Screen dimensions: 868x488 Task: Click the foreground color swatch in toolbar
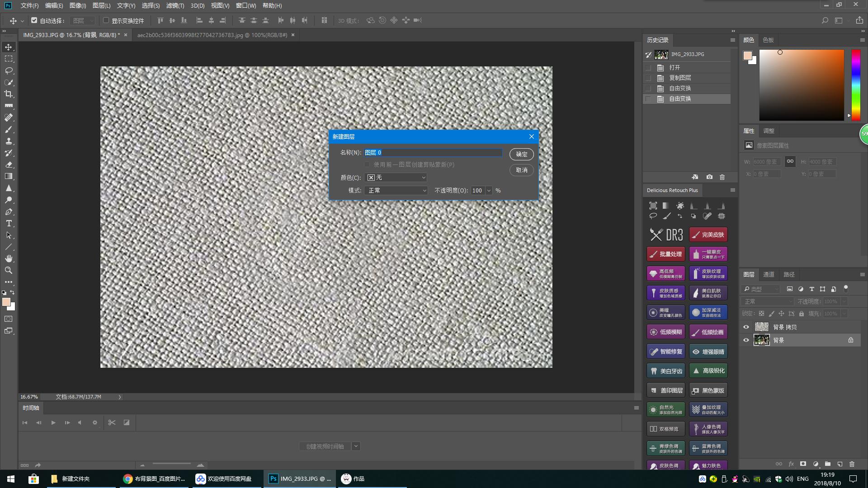click(6, 302)
